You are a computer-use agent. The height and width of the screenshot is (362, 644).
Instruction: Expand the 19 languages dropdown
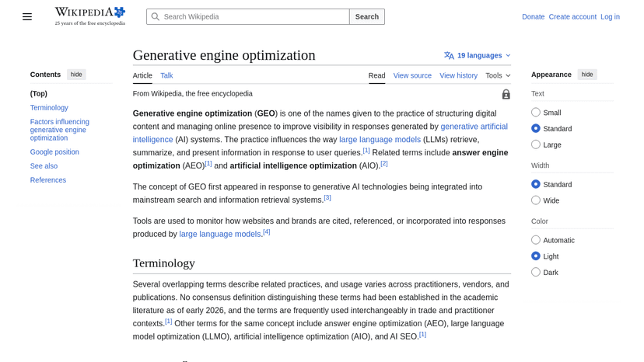click(x=478, y=55)
